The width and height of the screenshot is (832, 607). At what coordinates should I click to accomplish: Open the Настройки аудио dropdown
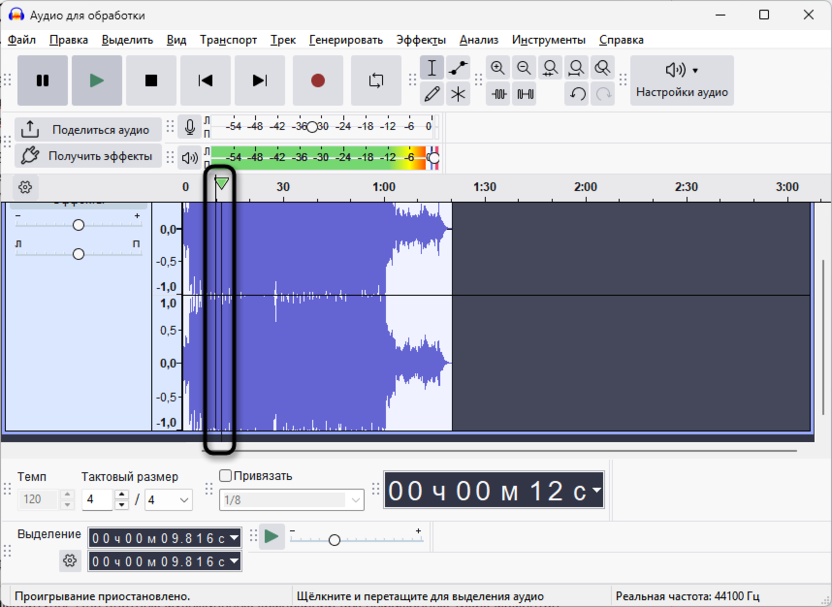(x=682, y=81)
